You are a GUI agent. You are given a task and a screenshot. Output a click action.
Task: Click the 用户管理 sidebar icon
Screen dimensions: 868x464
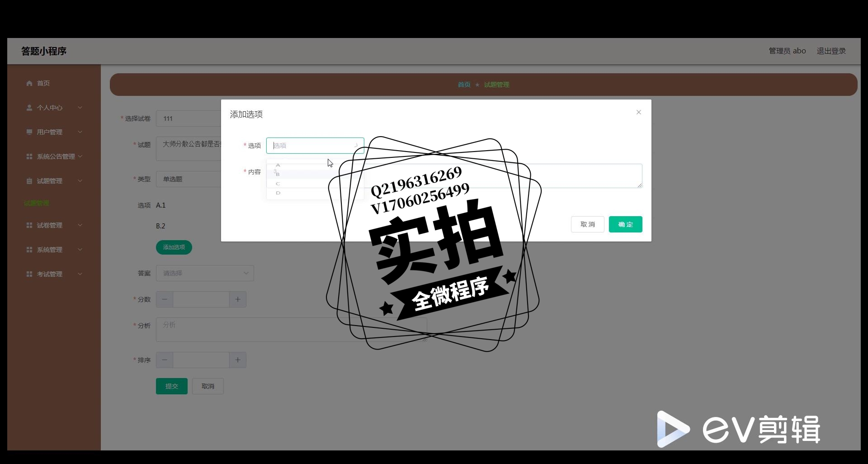29,132
